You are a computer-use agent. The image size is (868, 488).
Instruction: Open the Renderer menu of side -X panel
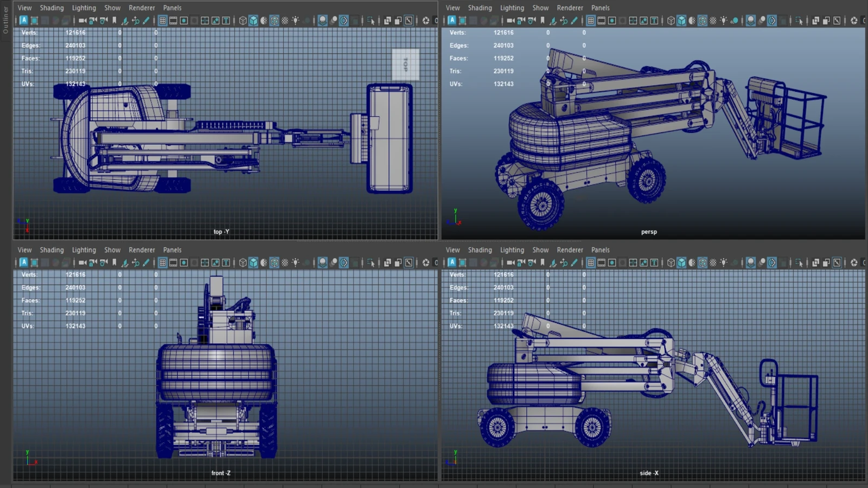(x=570, y=250)
